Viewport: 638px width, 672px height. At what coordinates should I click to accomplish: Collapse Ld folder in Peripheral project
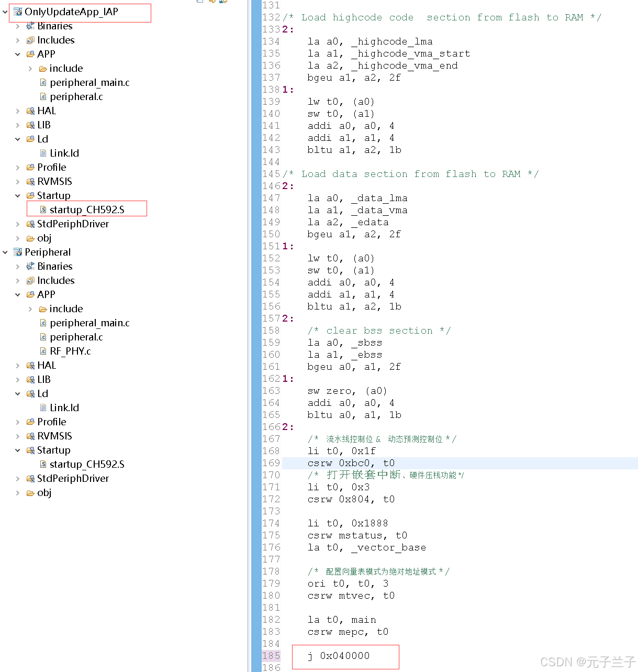[x=18, y=393]
